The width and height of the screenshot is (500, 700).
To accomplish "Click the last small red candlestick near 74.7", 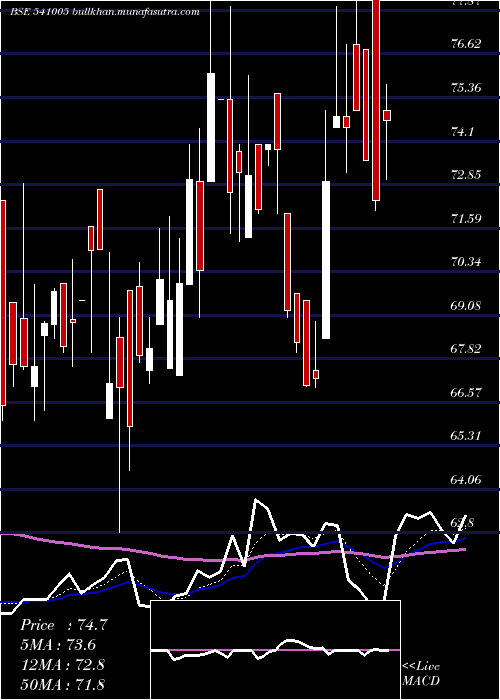I will (x=387, y=115).
